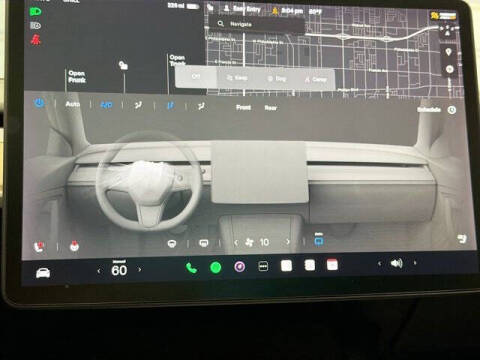Tap temperature setting 60
The width and height of the screenshot is (480, 360).
pos(119,270)
